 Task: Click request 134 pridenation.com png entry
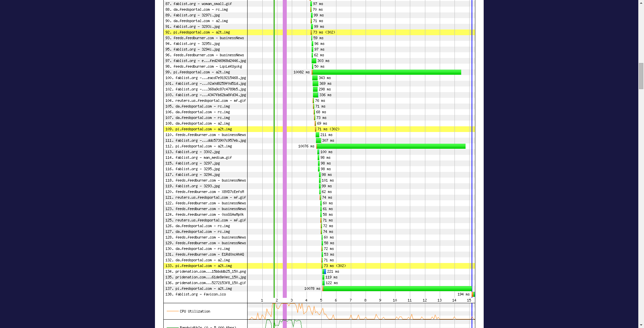(x=210, y=272)
